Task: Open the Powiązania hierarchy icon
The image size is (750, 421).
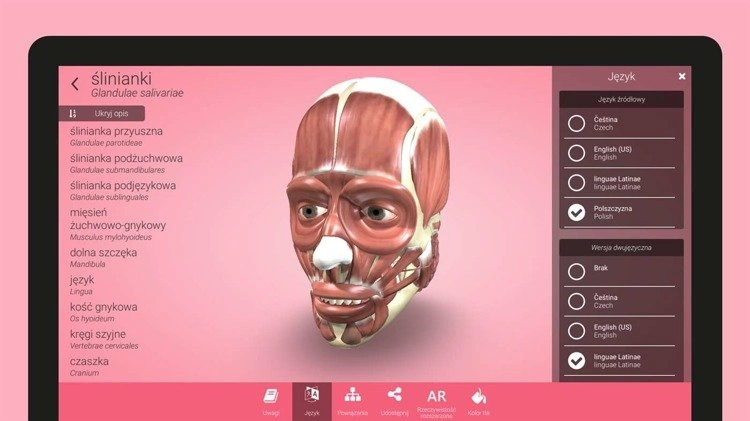Action: [x=352, y=397]
